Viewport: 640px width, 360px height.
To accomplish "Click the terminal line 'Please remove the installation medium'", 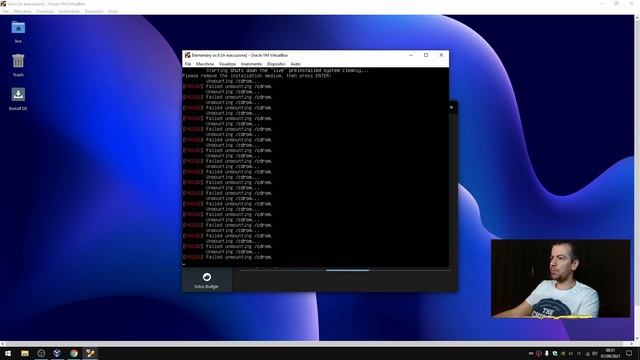I will [x=257, y=76].
